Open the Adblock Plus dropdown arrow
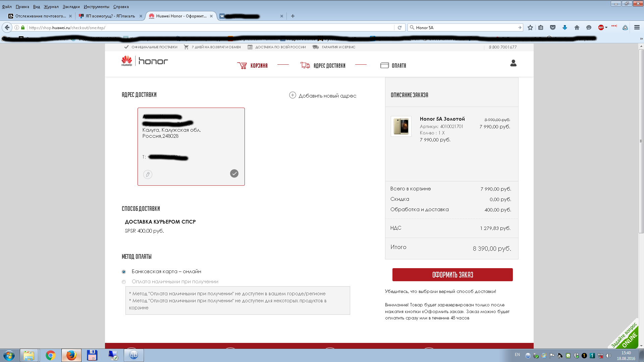Viewport: 644px width, 362px height. 606,27
